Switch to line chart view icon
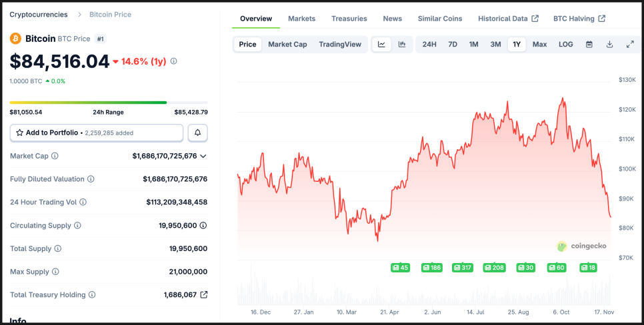This screenshot has width=644, height=325. pyautogui.click(x=381, y=45)
